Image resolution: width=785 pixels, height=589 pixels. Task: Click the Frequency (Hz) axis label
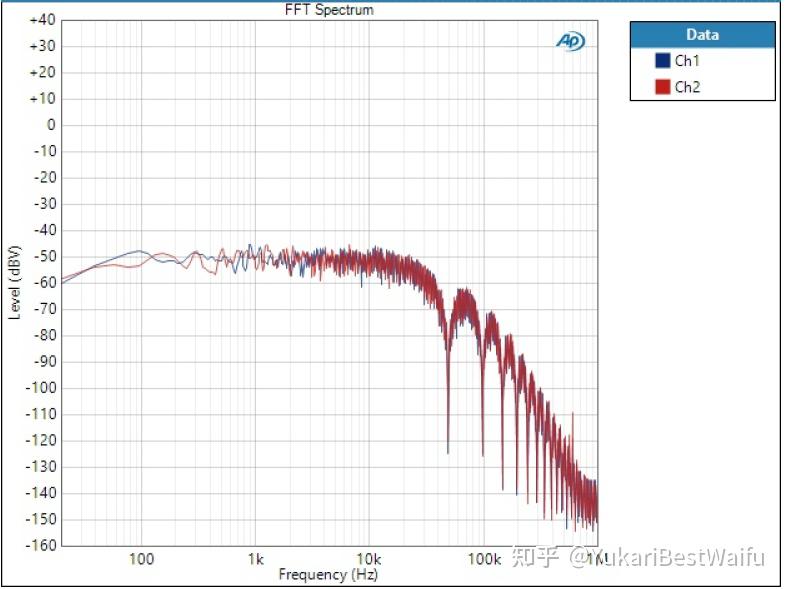coord(328,574)
